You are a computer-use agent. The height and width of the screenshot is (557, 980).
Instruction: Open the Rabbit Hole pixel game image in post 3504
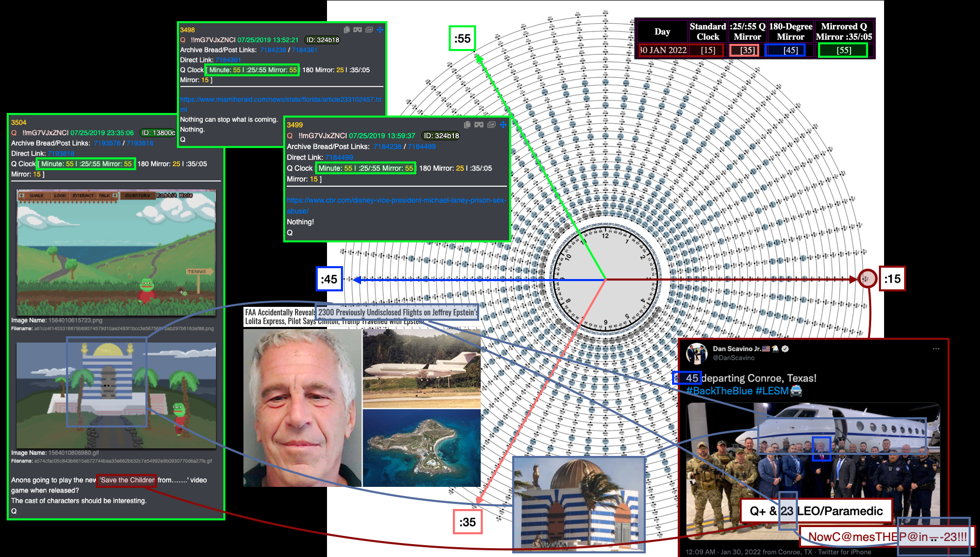pyautogui.click(x=117, y=253)
